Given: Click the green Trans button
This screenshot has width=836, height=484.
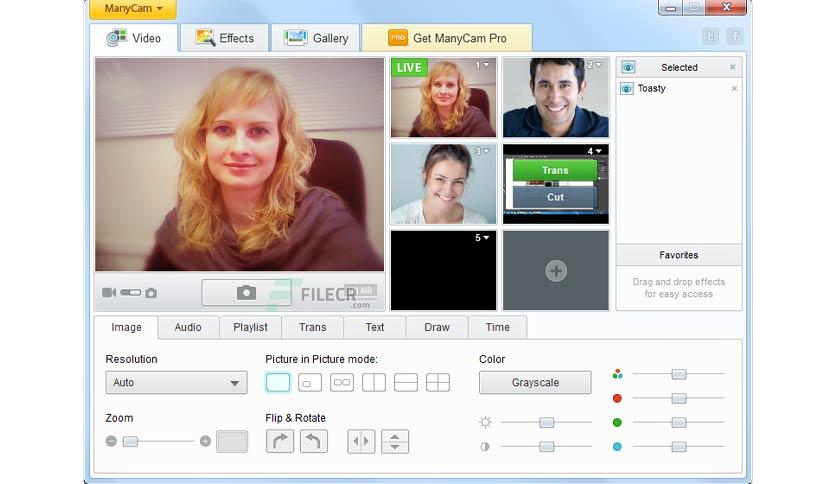Looking at the screenshot, I should pyautogui.click(x=555, y=170).
